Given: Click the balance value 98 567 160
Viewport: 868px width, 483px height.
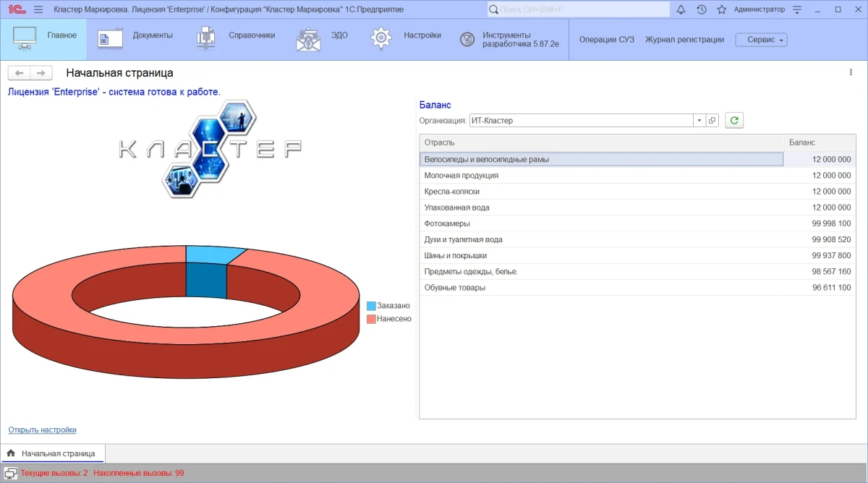Looking at the screenshot, I should point(831,271).
